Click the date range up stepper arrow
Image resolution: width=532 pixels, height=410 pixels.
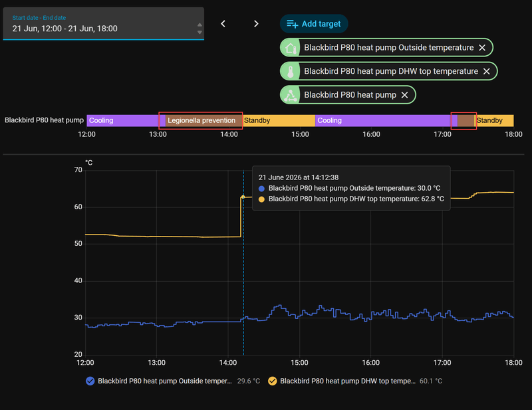coord(199,25)
